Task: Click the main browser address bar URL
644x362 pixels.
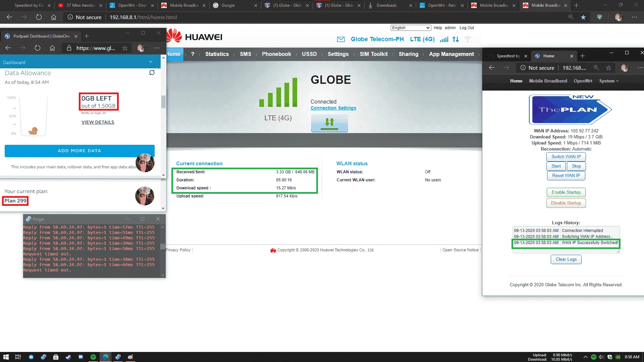Action: point(143,17)
